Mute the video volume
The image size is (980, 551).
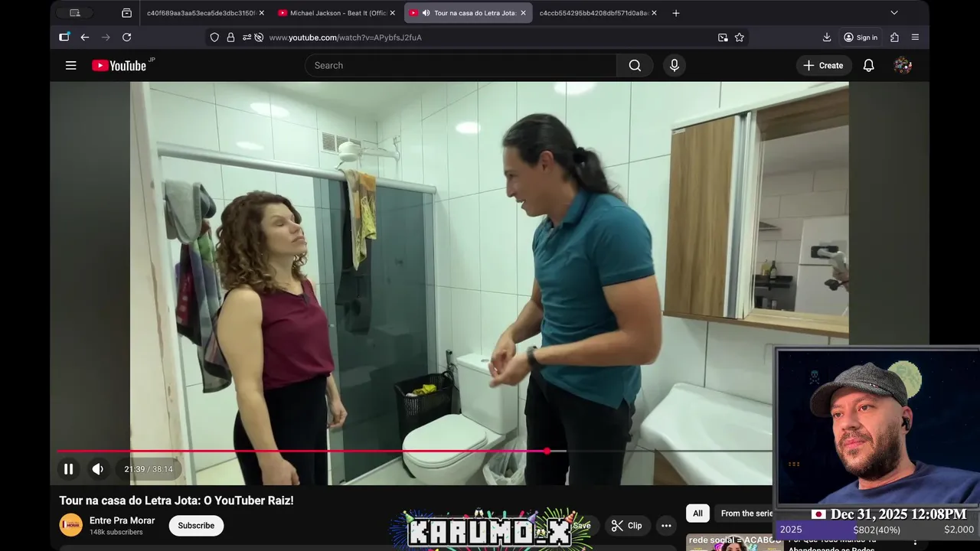coord(98,469)
